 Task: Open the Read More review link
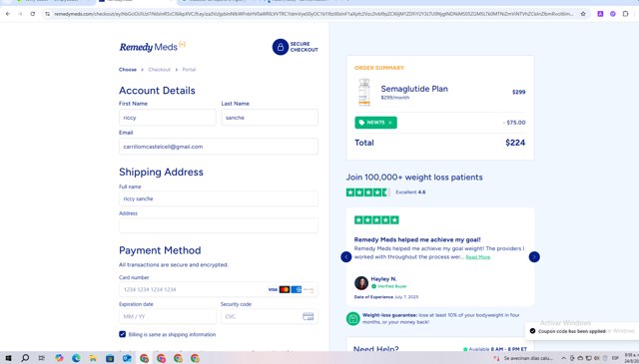coord(478,257)
